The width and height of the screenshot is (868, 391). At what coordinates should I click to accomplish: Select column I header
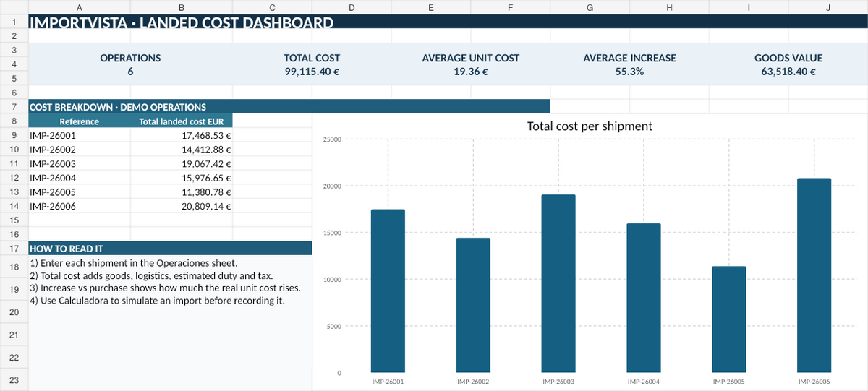coord(749,7)
